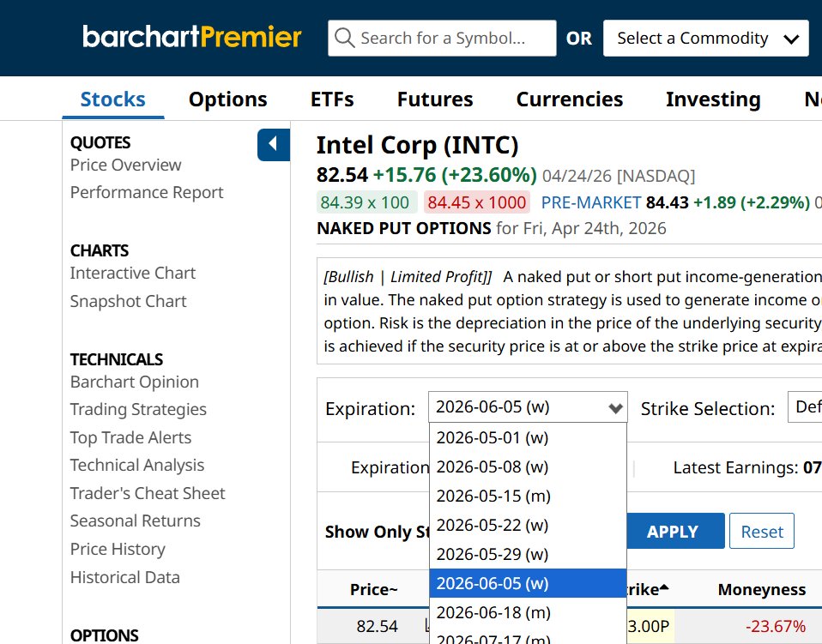The width and height of the screenshot is (822, 644).
Task: Go to the ETFs tab
Action: point(332,99)
